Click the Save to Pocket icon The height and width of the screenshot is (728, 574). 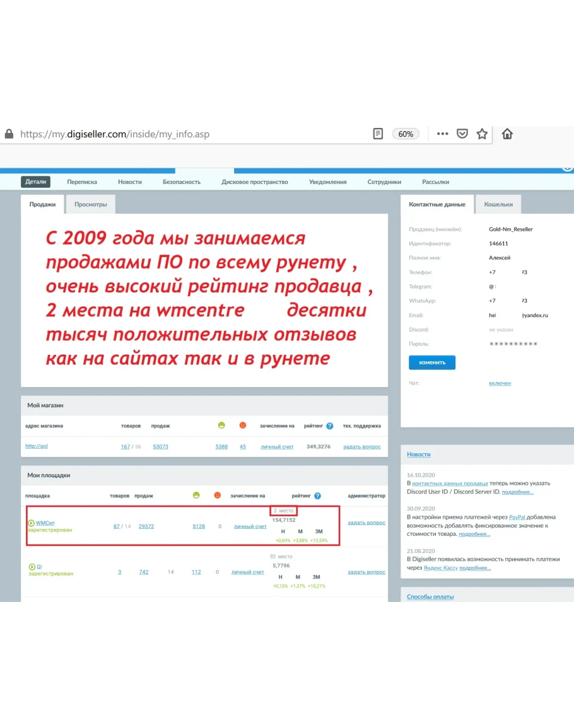click(462, 134)
